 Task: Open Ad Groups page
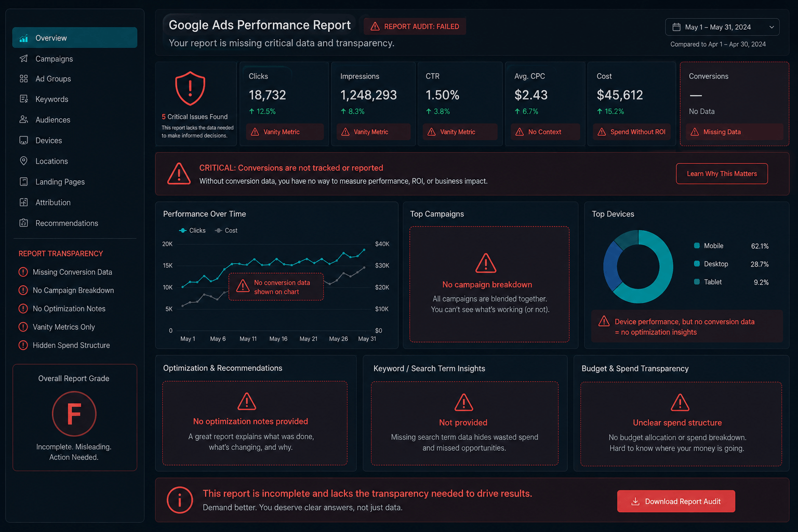coord(53,79)
